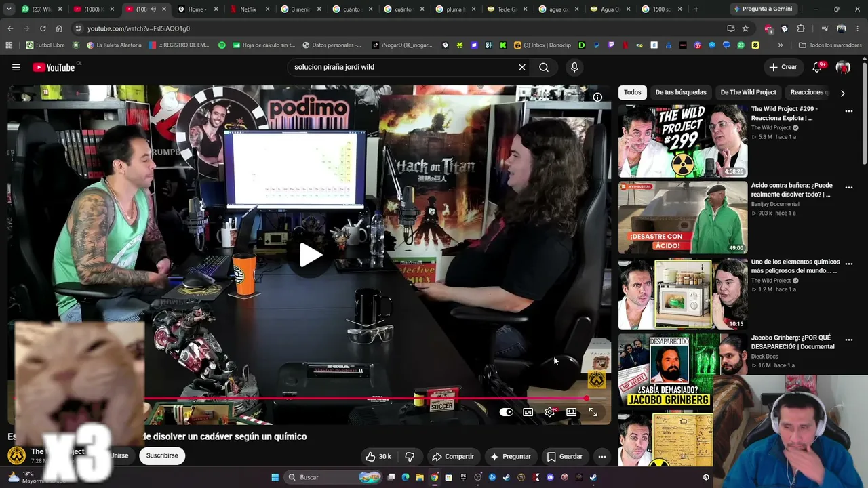868x488 pixels.
Task: Open File Explorer from the taskbar
Action: pyautogui.click(x=420, y=477)
